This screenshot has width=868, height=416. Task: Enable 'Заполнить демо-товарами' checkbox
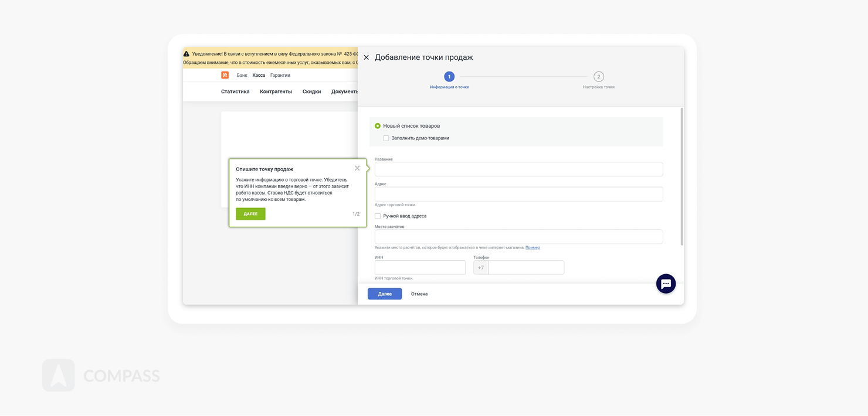tap(386, 138)
